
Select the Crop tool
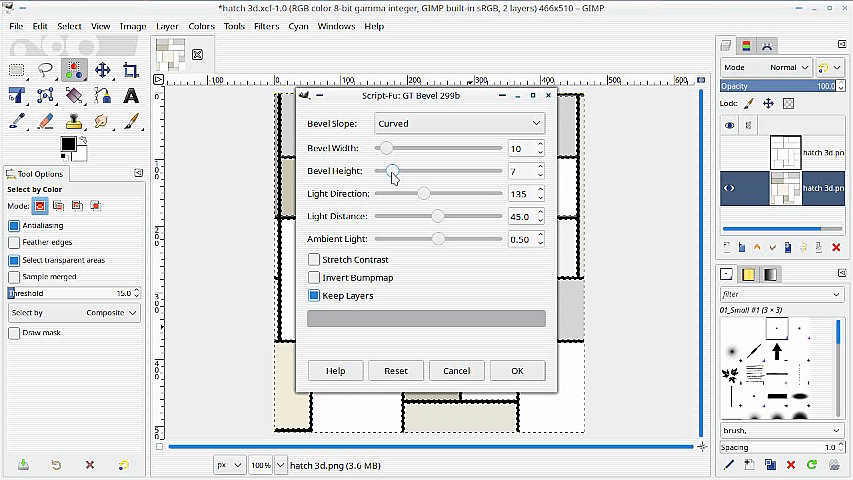pyautogui.click(x=131, y=70)
